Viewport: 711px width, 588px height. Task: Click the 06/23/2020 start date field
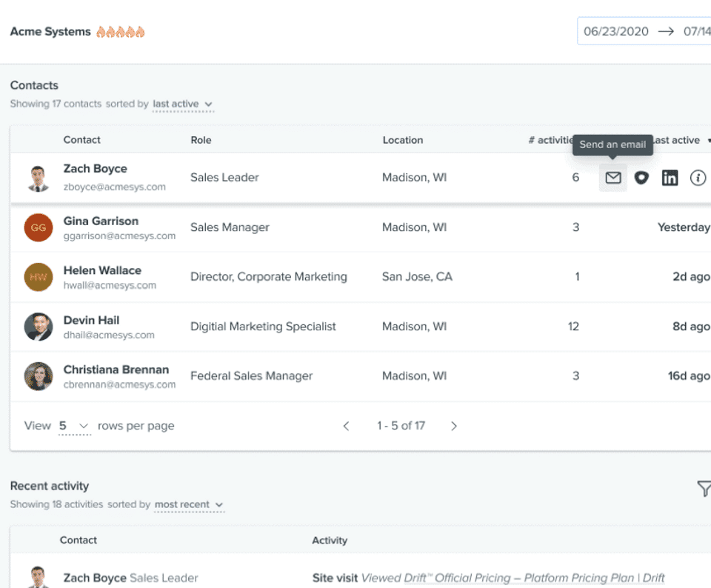(615, 31)
